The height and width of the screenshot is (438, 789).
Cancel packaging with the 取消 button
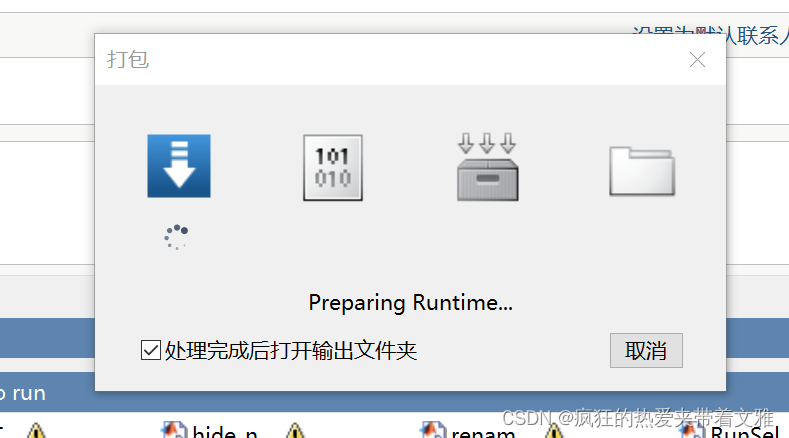point(646,350)
